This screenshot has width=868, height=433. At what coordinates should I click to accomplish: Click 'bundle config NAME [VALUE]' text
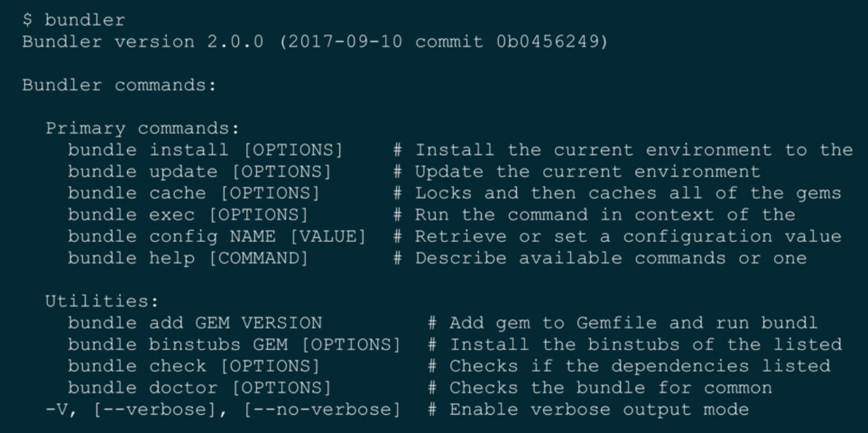click(x=217, y=237)
